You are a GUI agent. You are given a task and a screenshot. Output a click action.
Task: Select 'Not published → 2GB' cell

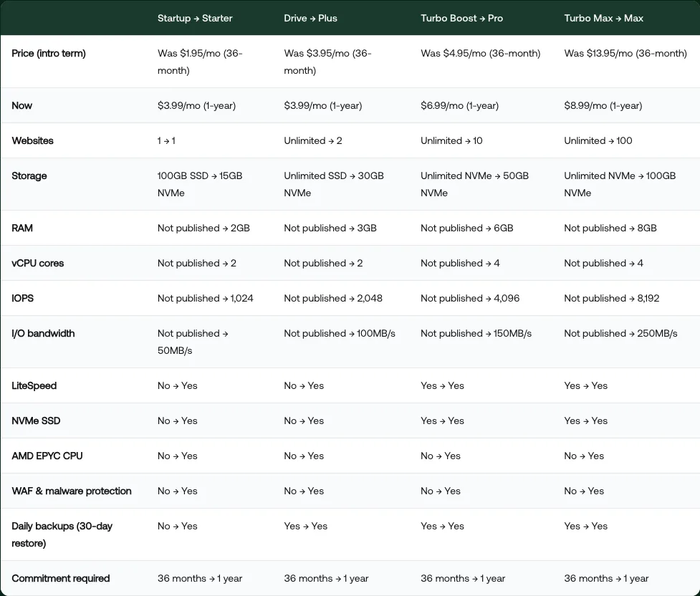[x=203, y=228]
